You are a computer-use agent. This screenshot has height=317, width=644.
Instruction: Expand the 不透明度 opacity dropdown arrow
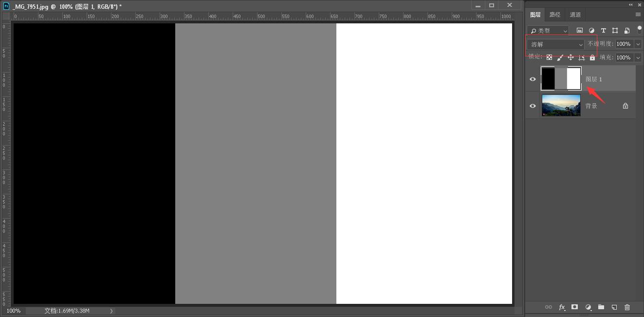click(x=638, y=44)
